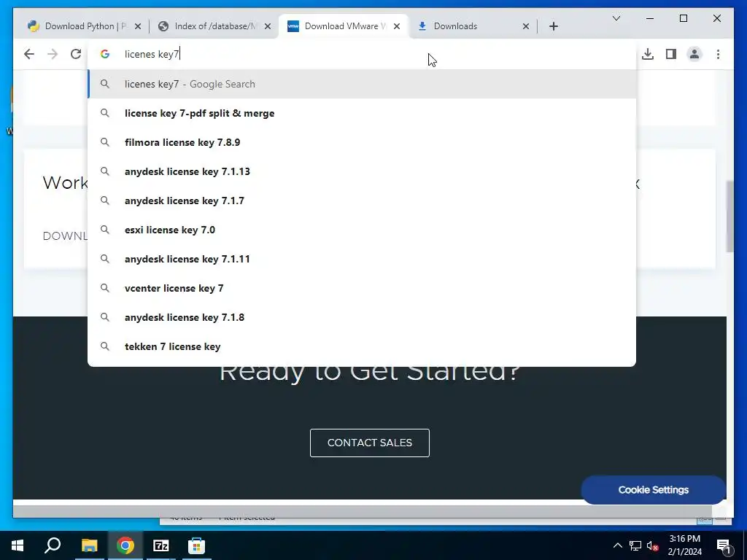Pick 'tekken 7 license key' suggestion
The width and height of the screenshot is (747, 560).
362,346
